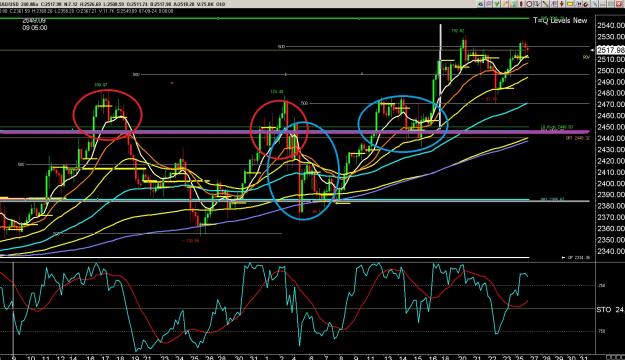Click date label 27 on time axis
625x360 pixels.
(534, 357)
